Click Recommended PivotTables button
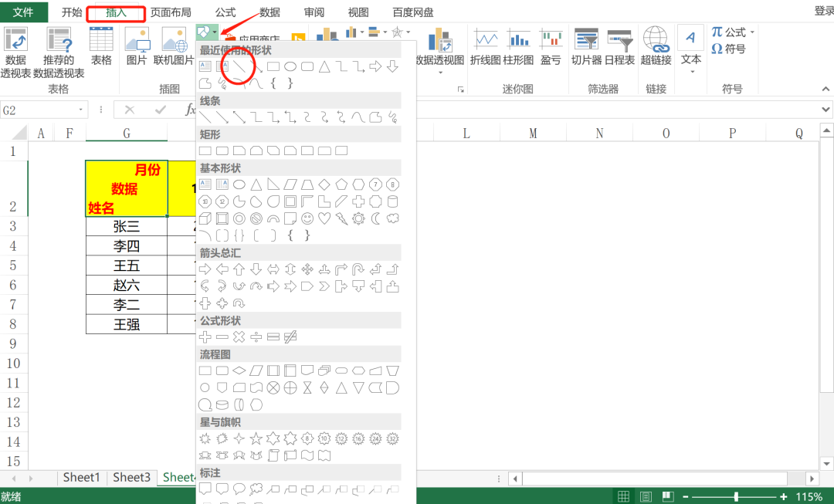Viewport: 834px width, 504px height. (59, 52)
